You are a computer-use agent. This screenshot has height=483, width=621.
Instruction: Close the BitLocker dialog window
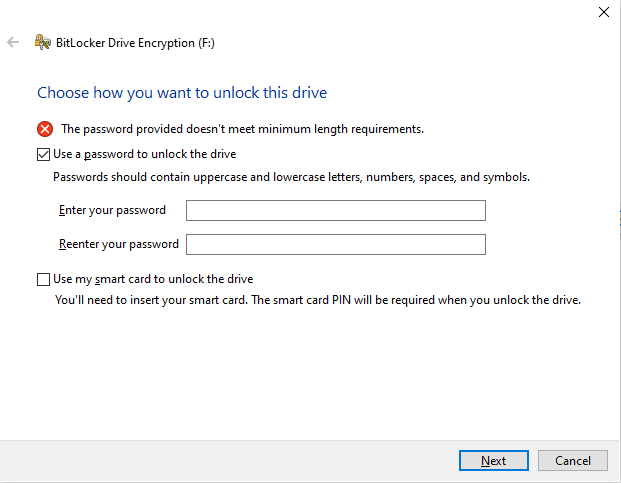coord(604,12)
